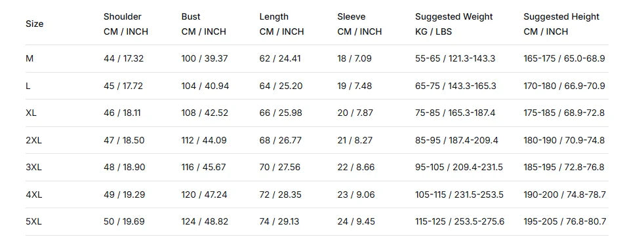Select sleeve value 22 / 8.66
The image size is (644, 237).
(356, 168)
